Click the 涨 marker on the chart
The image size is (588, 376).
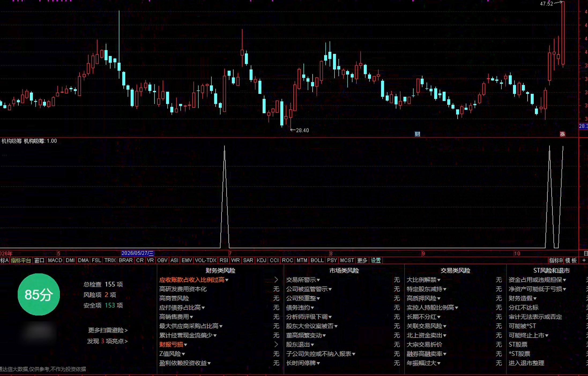562,134
